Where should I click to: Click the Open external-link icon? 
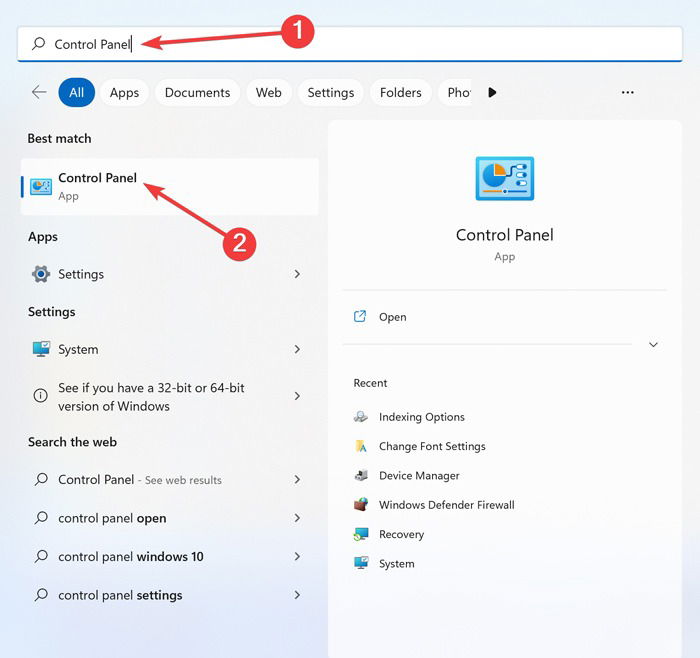point(360,317)
